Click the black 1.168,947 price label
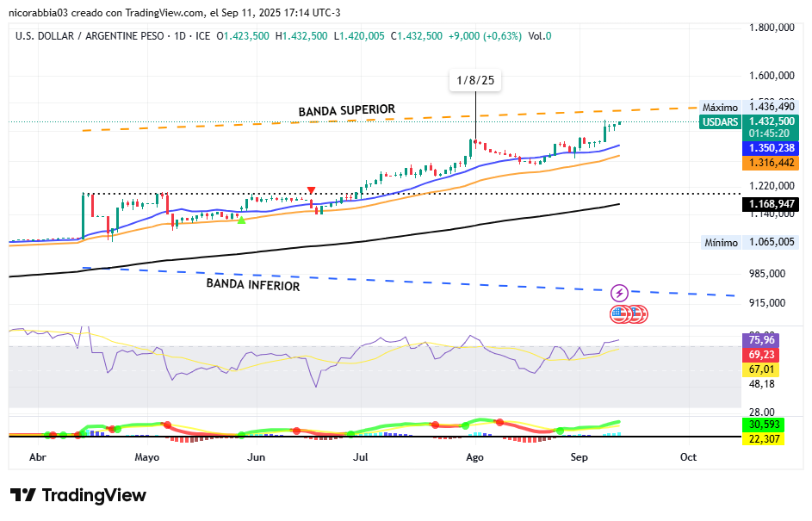 click(x=770, y=205)
